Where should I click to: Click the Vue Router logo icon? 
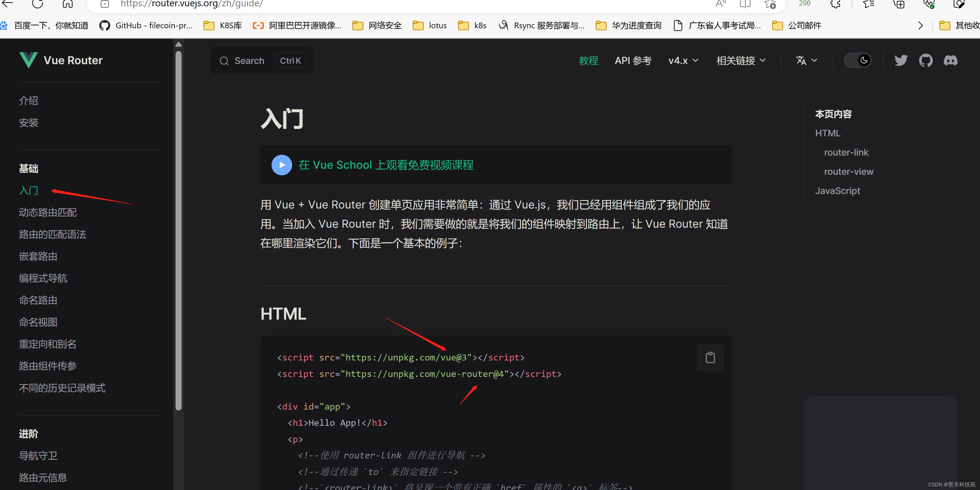(x=29, y=60)
